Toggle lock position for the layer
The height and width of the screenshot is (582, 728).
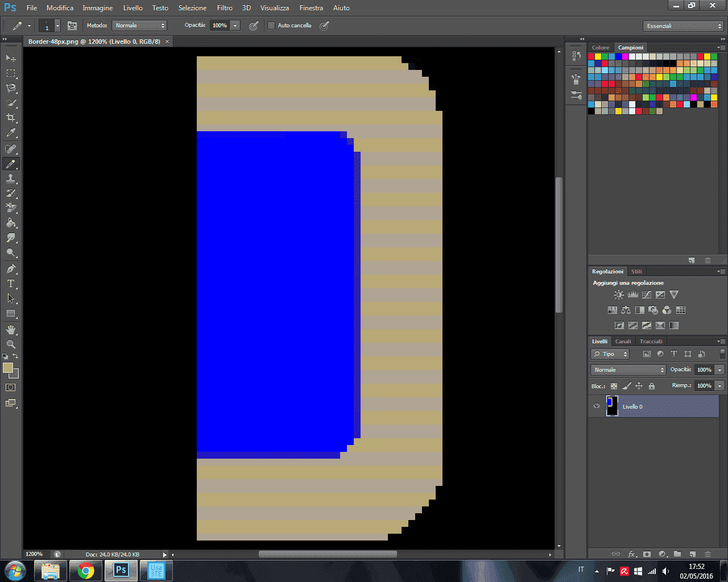click(x=639, y=386)
